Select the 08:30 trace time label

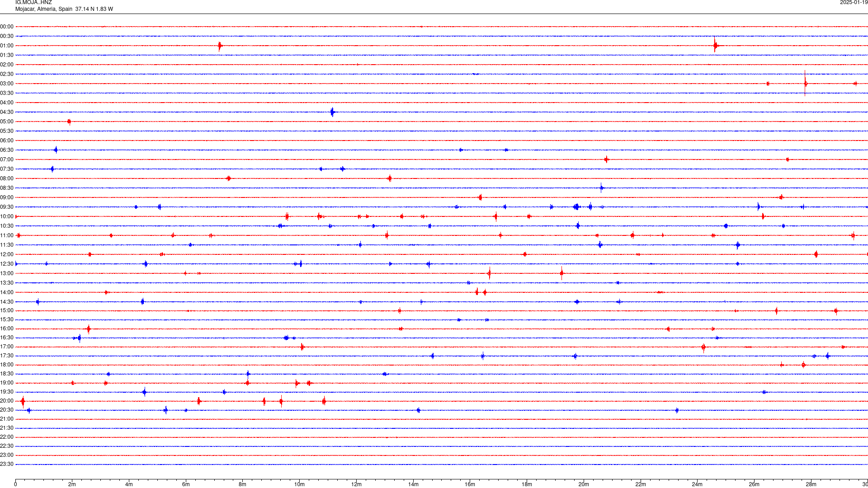[7, 188]
